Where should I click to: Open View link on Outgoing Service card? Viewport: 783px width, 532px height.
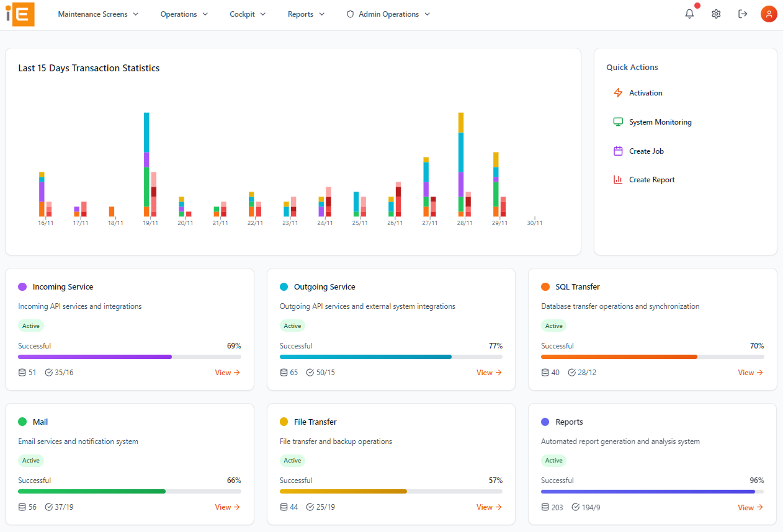[x=489, y=372]
